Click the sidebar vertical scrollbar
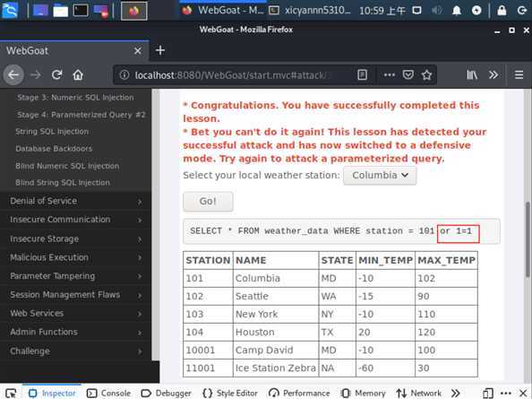Viewport: 532px width, 399px height. click(156, 224)
